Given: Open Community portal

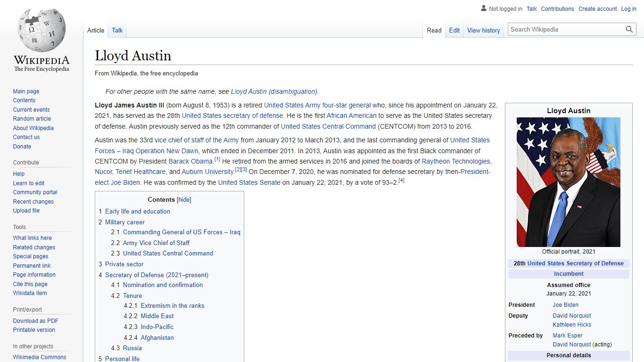Looking at the screenshot, I should pos(35,192).
